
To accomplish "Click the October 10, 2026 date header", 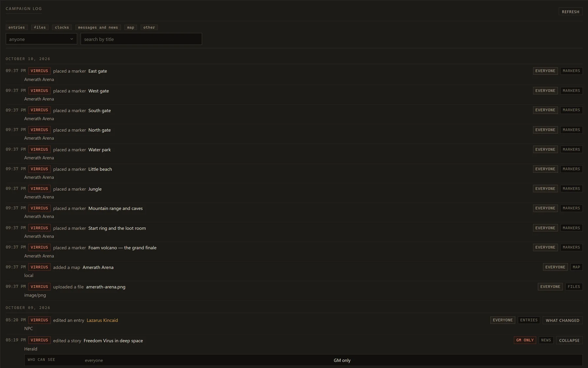I will point(28,59).
